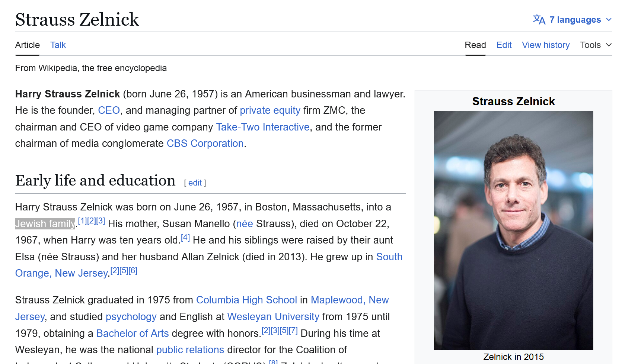Image resolution: width=622 pixels, height=364 pixels.
Task: Click the caption 'Zelnick in 2015'
Action: point(514,357)
